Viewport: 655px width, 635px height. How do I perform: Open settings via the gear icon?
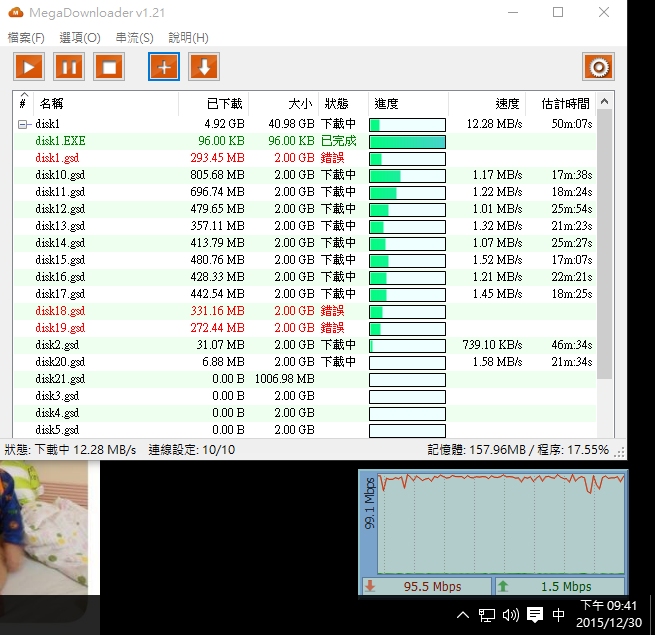point(598,67)
